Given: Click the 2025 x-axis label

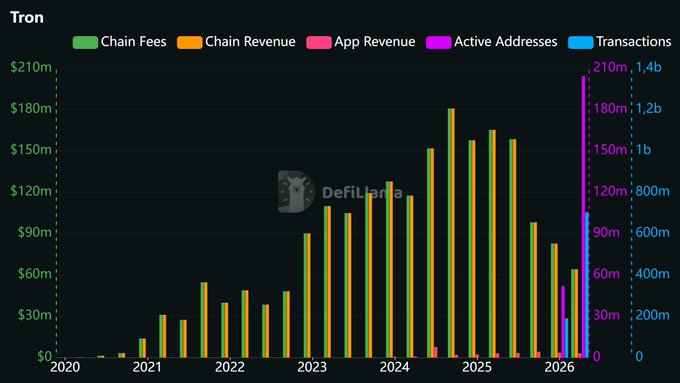Looking at the screenshot, I should tap(477, 367).
